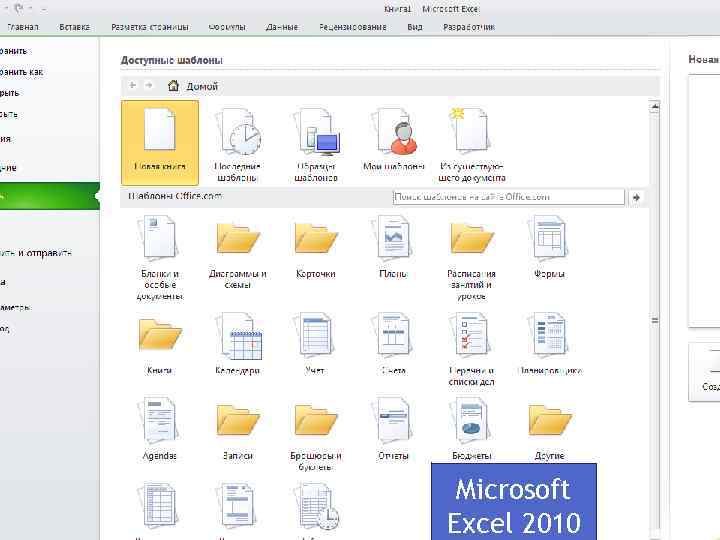Click the template list scroll up arrow
The width and height of the screenshot is (720, 540).
coord(655,107)
